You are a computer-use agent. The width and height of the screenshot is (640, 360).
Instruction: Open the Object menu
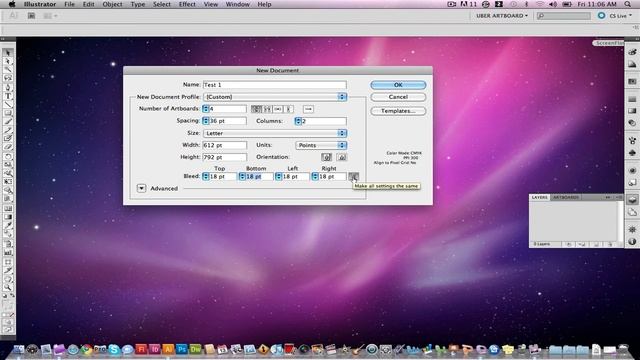tap(112, 4)
